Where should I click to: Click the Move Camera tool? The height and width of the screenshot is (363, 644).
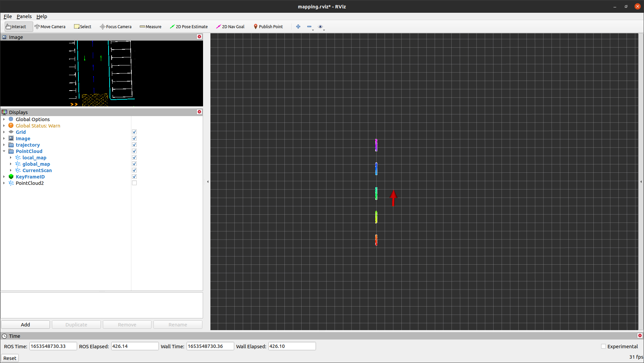point(50,27)
